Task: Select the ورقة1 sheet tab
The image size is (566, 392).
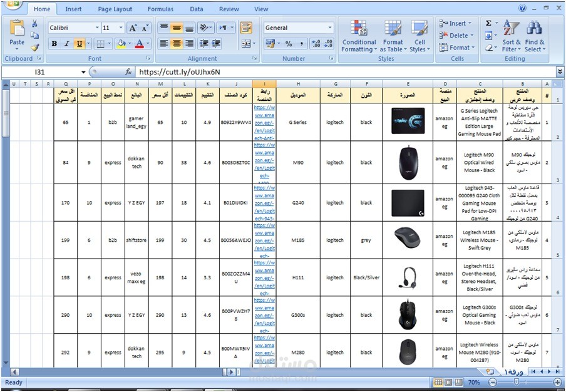Action: point(513,372)
